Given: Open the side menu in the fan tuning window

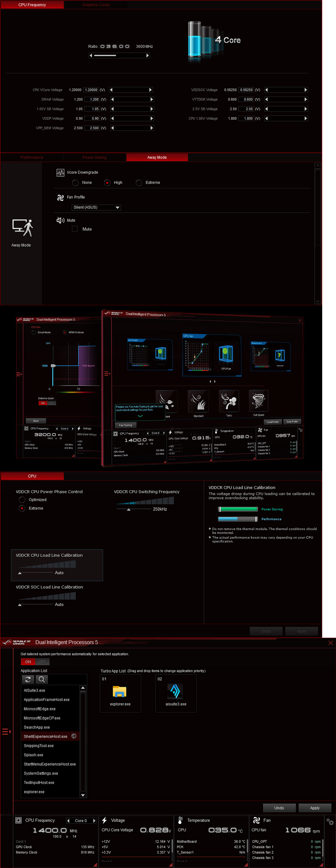Looking at the screenshot, I should (107, 373).
